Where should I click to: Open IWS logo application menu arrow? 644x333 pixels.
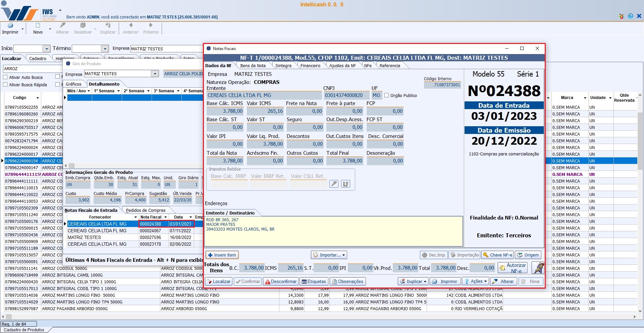tap(60, 10)
